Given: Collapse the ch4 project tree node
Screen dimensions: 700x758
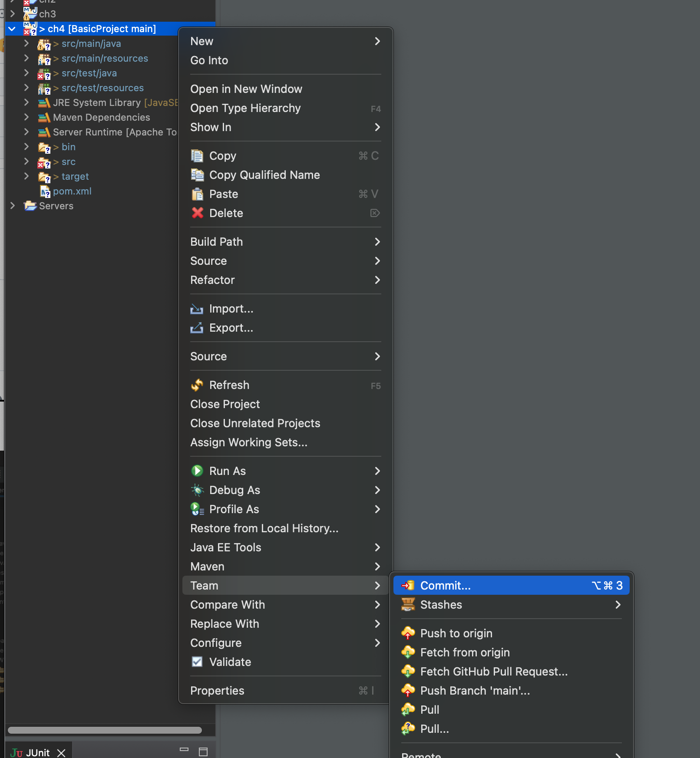Looking at the screenshot, I should pos(12,29).
